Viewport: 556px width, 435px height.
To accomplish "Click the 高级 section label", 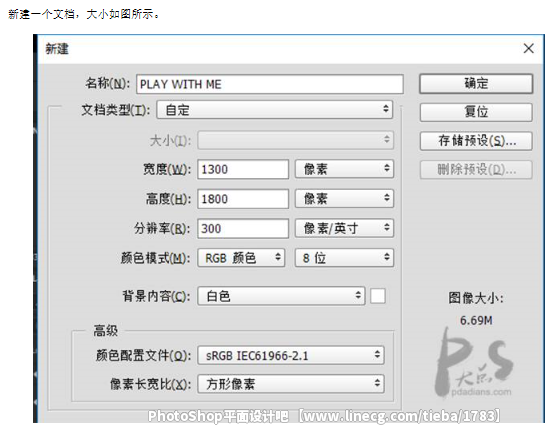I will [105, 330].
